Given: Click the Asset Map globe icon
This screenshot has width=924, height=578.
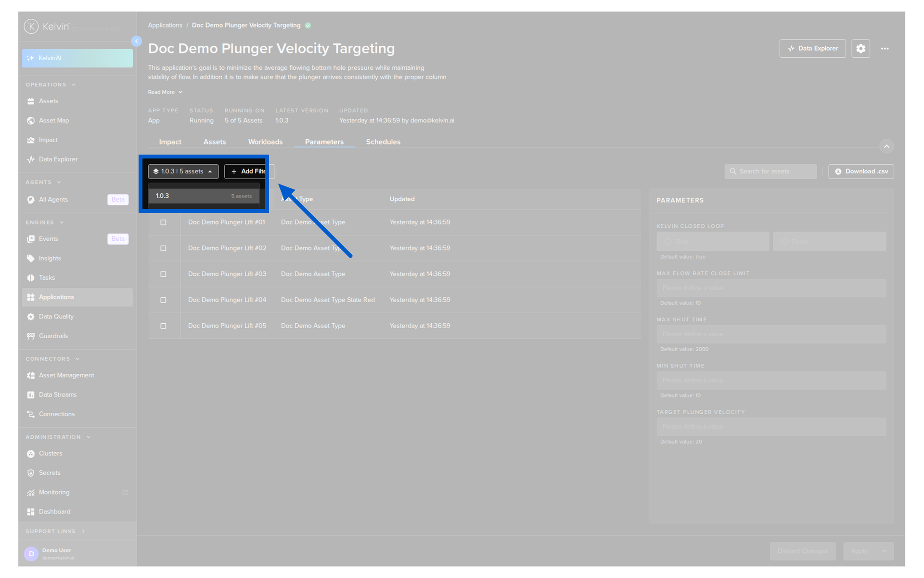Looking at the screenshot, I should 31,120.
